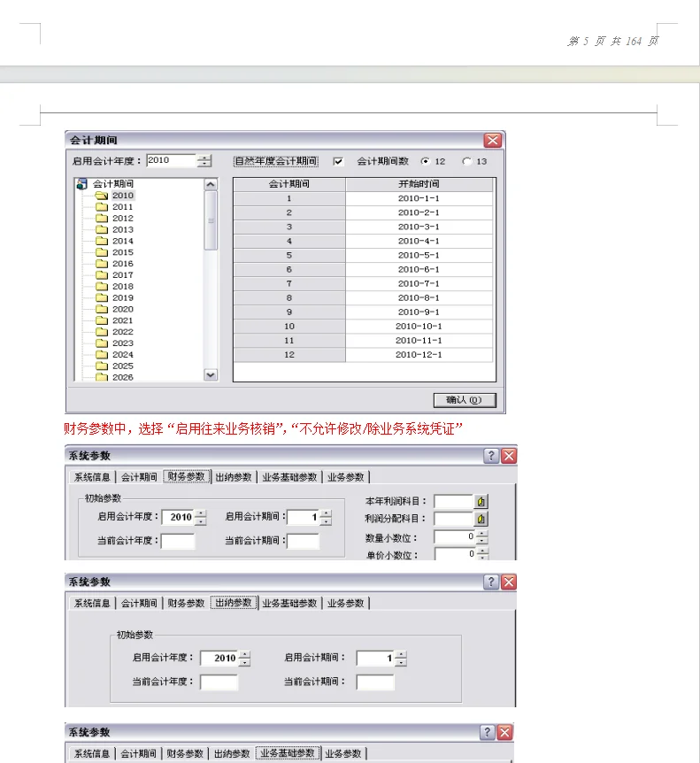Click the tree scrollbar down arrow

pos(211,374)
